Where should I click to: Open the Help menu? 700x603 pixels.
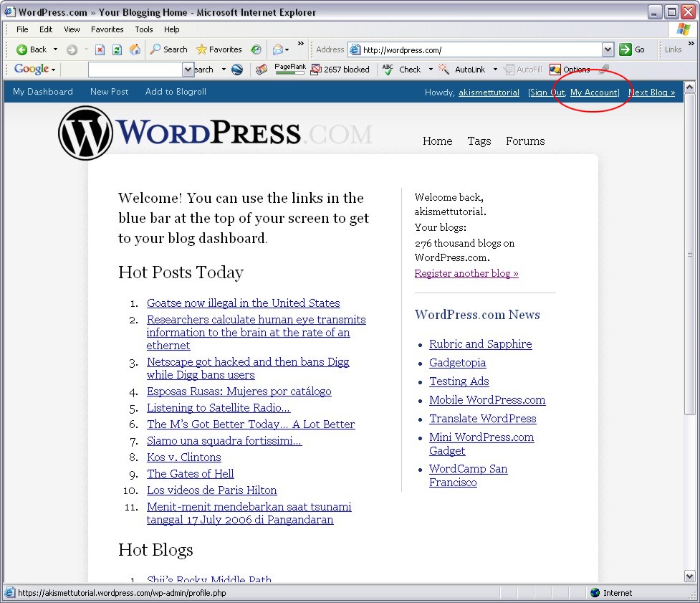[171, 29]
